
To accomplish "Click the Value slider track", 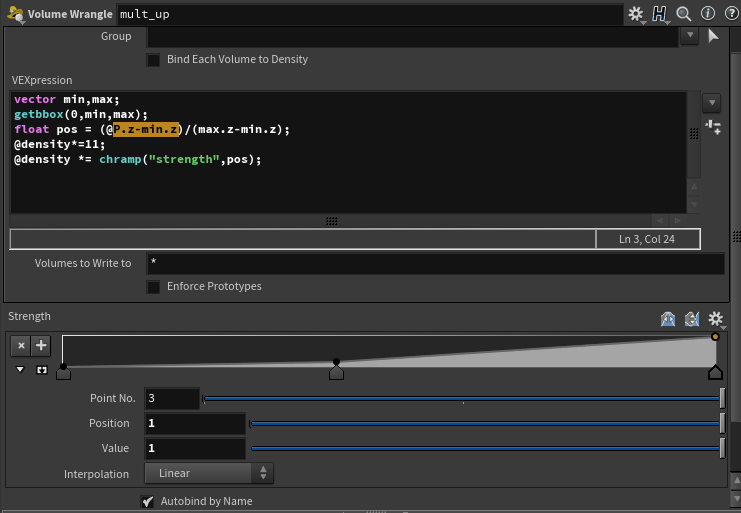I will pyautogui.click(x=487, y=448).
